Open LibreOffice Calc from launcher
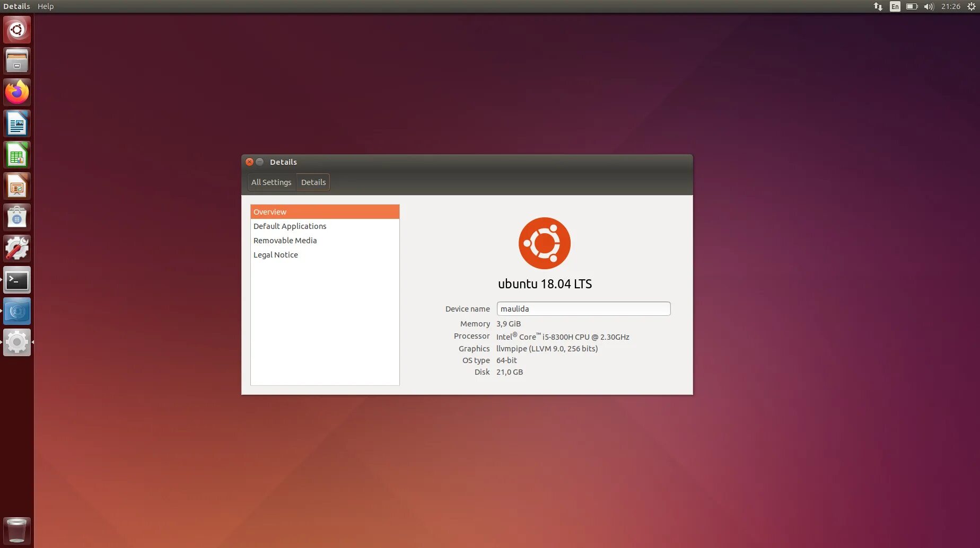This screenshot has width=980, height=548. coord(17,155)
